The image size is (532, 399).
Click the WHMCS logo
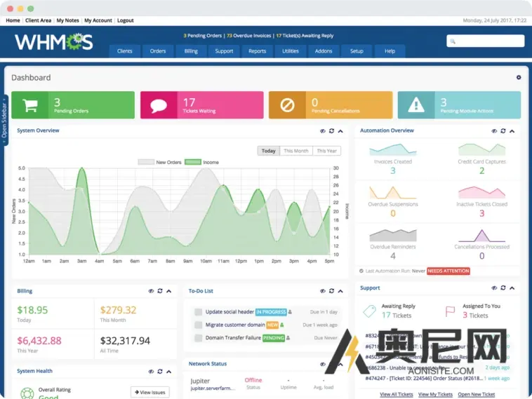coord(53,42)
